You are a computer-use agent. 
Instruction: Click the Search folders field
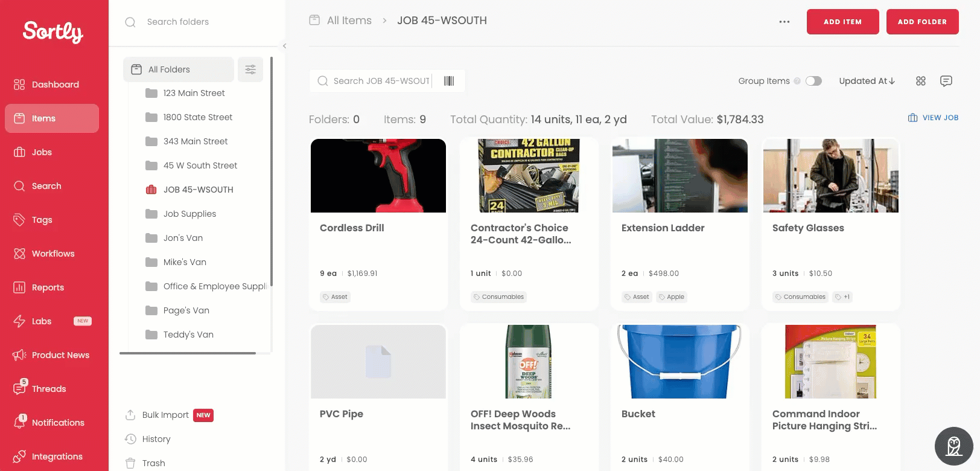point(197,22)
